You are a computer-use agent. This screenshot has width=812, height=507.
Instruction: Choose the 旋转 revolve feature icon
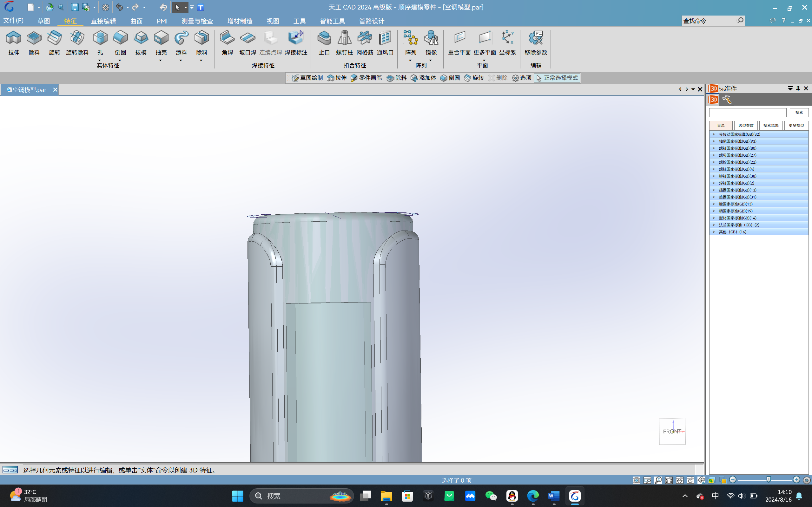54,42
